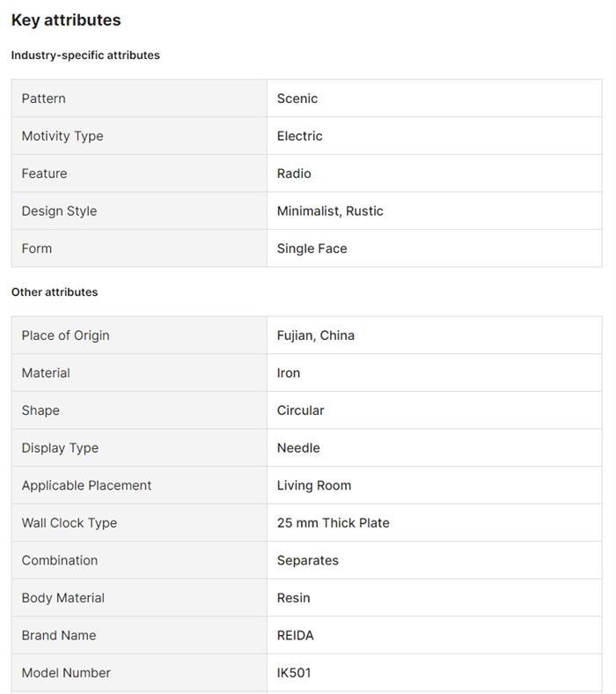Select the Minimalist, Rustic design style value

point(330,211)
